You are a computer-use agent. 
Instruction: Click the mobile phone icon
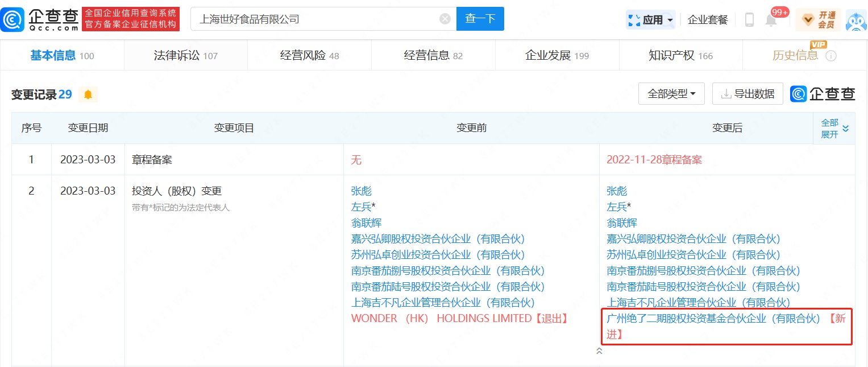tap(749, 20)
